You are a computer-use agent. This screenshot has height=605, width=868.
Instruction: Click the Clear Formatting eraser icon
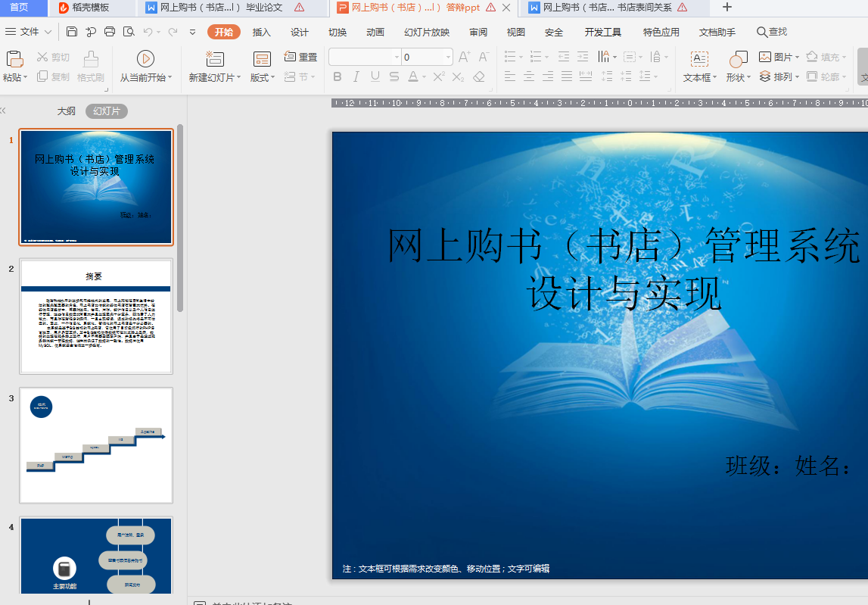[x=479, y=76]
